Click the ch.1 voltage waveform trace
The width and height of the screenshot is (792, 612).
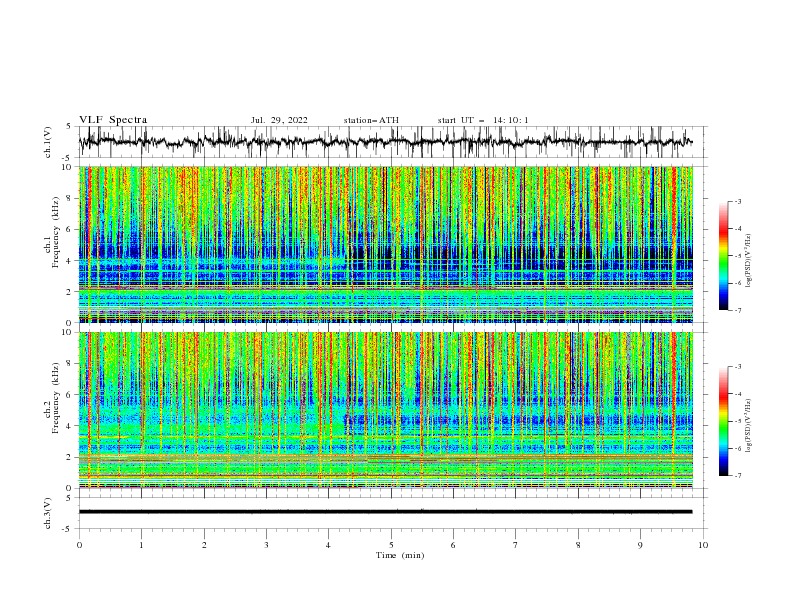[x=385, y=142]
